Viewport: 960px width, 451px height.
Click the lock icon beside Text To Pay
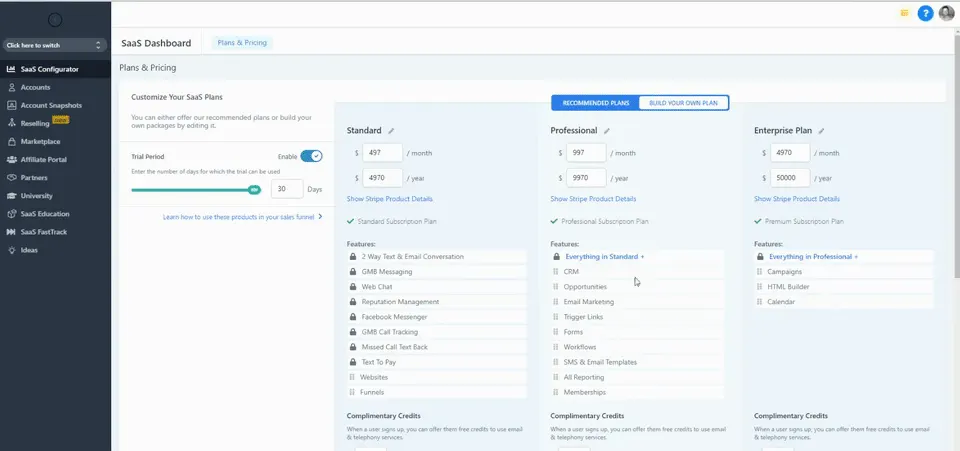click(353, 362)
